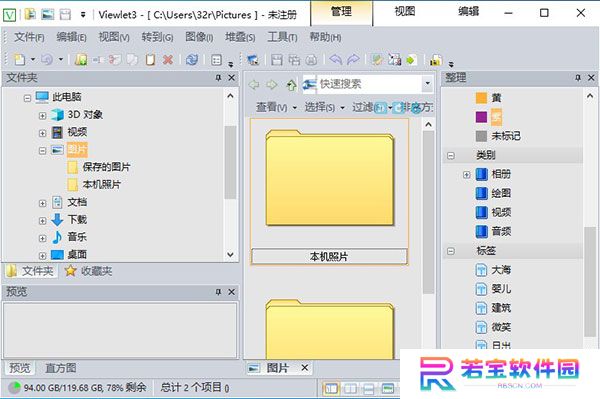Open the 帮助(H) menu
Image resolution: width=600 pixels, height=399 pixels.
(325, 37)
